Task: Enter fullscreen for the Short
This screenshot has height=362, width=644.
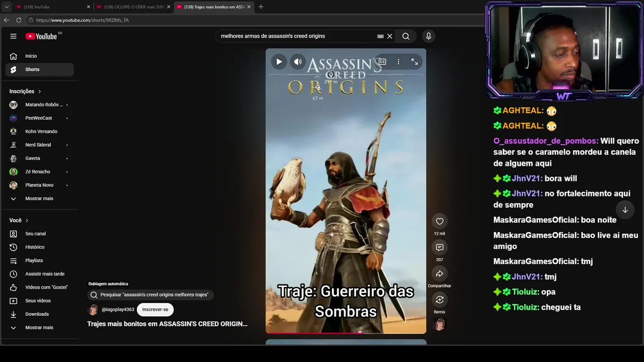Action: coord(415,62)
